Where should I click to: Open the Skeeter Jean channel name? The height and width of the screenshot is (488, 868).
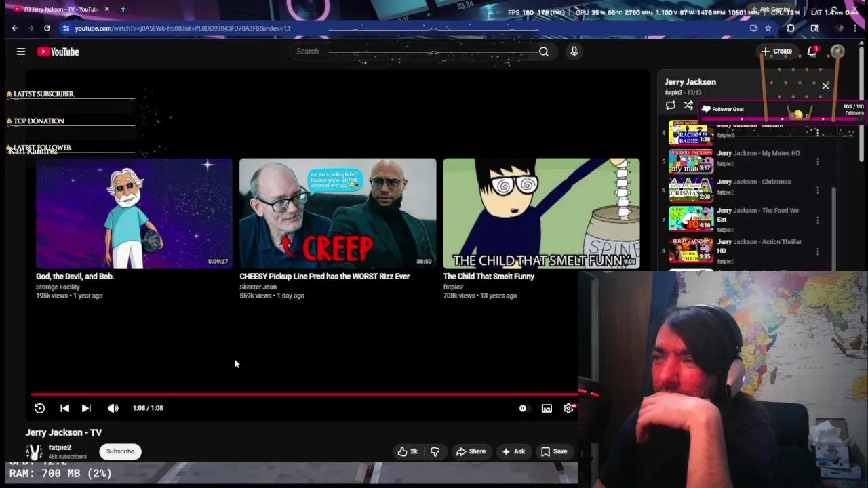(258, 287)
